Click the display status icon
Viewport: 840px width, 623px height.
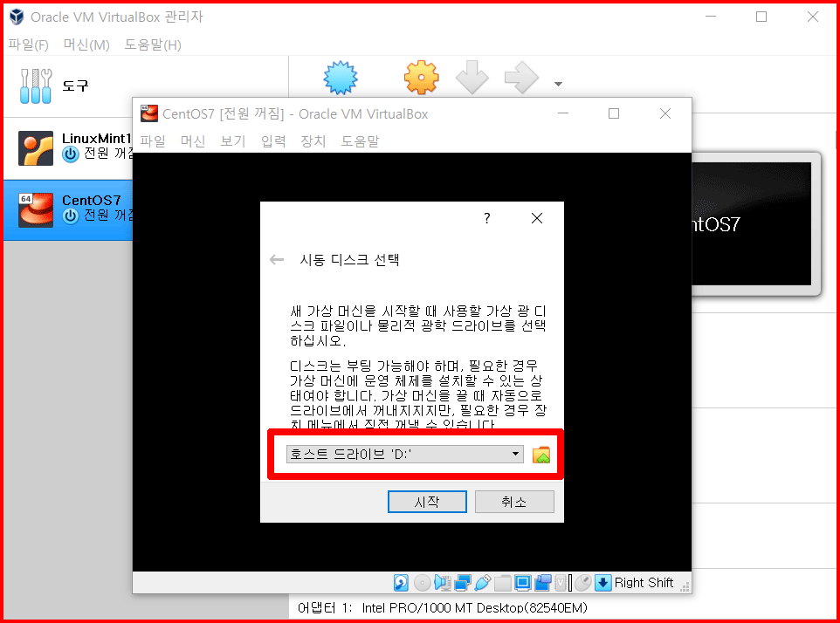coord(523,583)
